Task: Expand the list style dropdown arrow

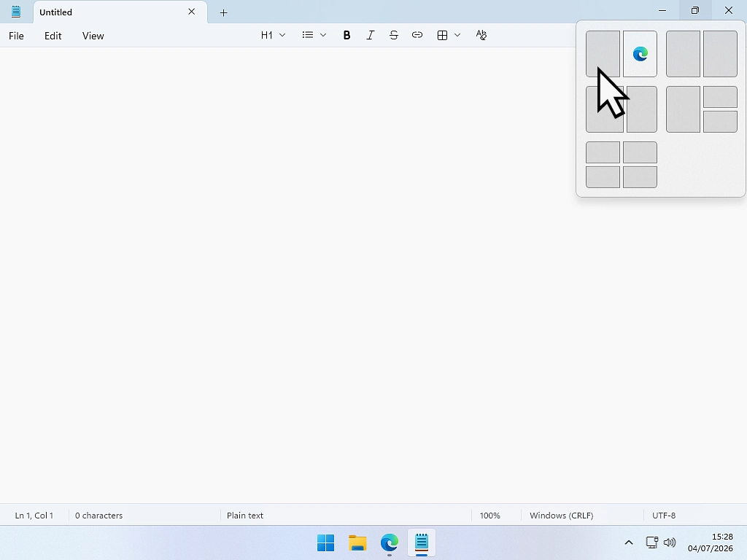Action: coord(323,35)
